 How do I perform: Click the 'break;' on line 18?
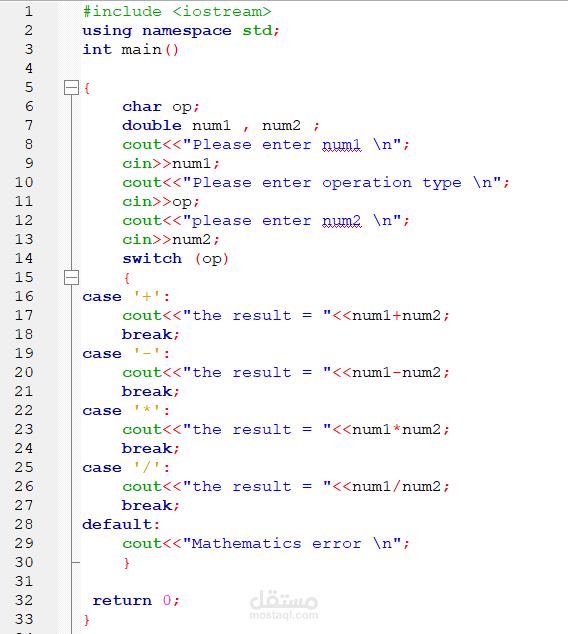(150, 335)
